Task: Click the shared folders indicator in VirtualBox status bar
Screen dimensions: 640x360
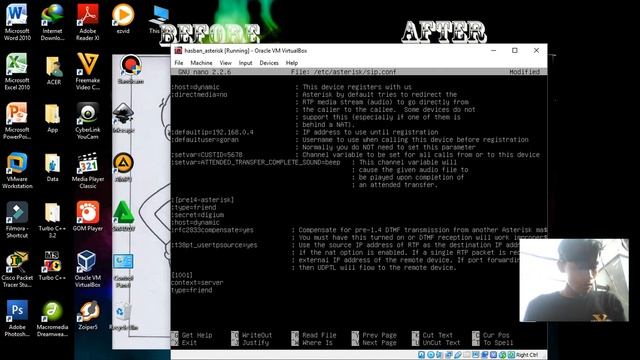Action: 466,355
